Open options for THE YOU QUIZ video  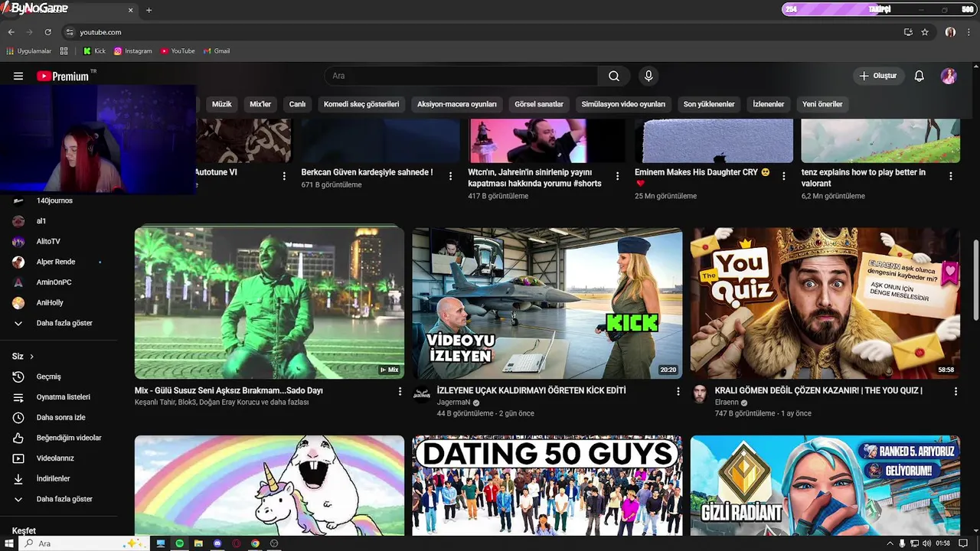(x=955, y=391)
